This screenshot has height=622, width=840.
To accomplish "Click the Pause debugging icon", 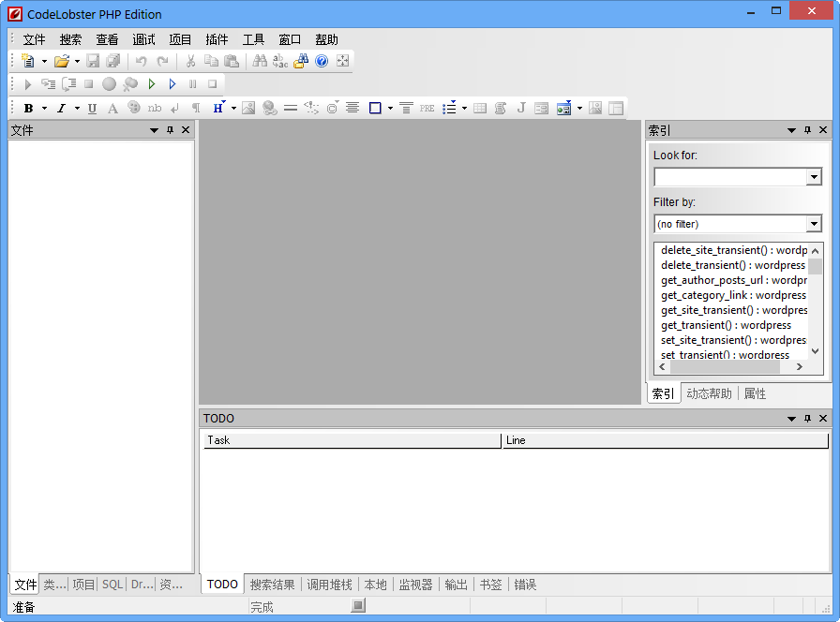I will [x=193, y=84].
